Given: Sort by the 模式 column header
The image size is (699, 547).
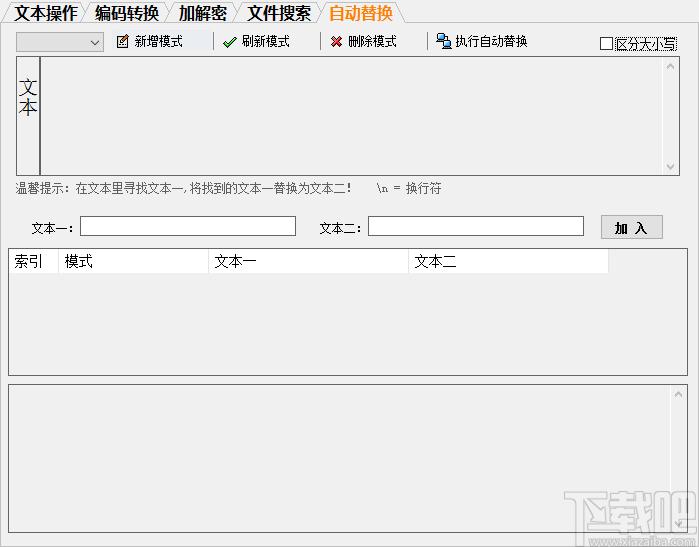Looking at the screenshot, I should 133,261.
